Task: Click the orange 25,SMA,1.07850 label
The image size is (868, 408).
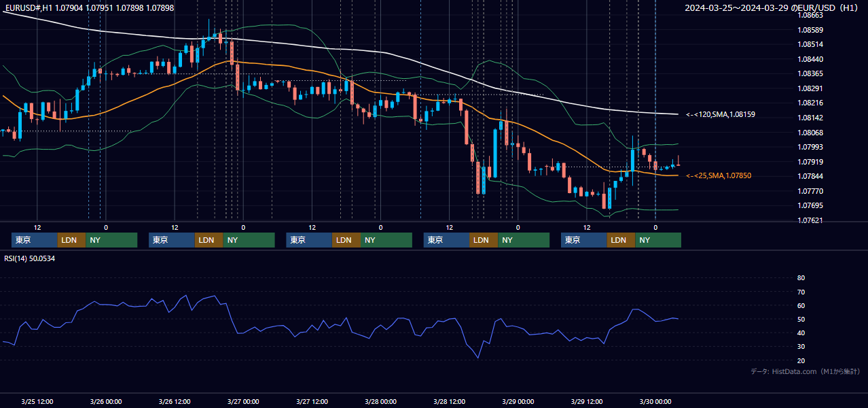Action: (x=719, y=176)
